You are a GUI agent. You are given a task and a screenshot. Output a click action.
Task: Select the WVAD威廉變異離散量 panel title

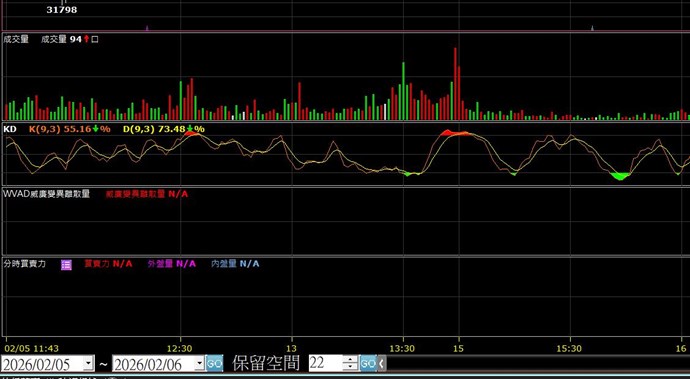point(47,194)
